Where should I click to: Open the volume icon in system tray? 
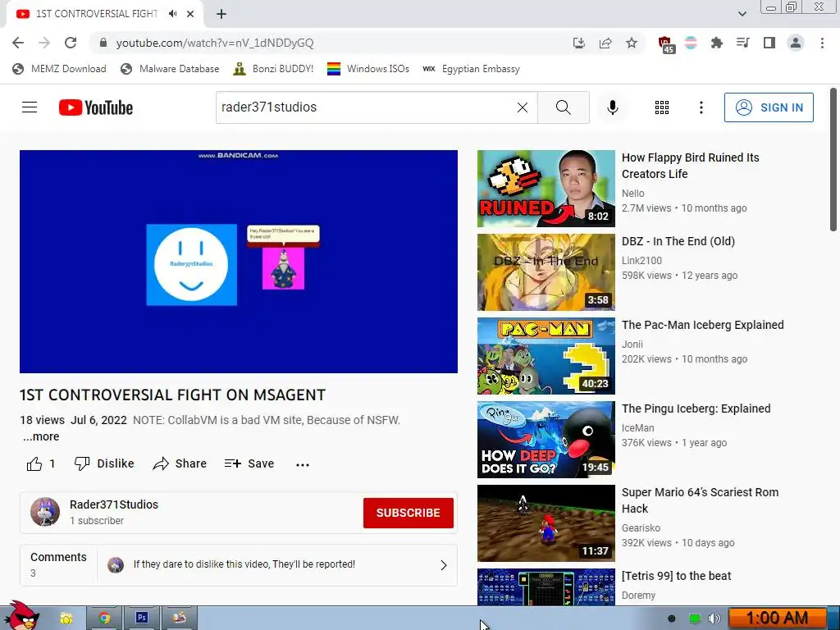pos(714,619)
